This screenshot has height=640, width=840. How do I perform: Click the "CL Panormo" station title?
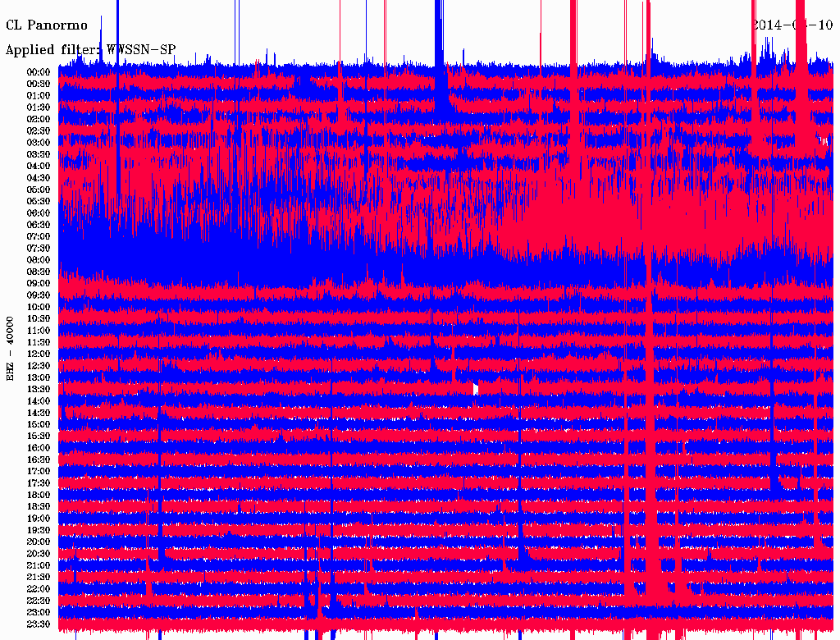47,25
